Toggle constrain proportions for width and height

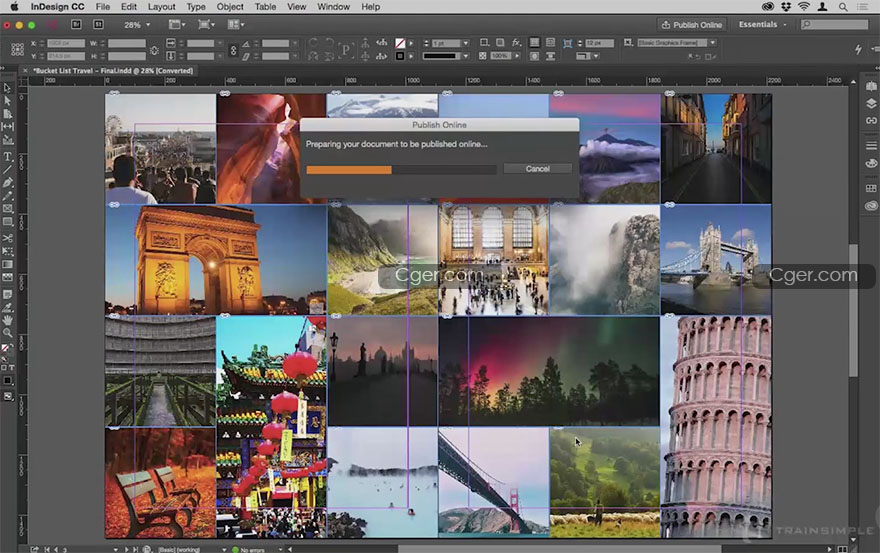pos(154,50)
